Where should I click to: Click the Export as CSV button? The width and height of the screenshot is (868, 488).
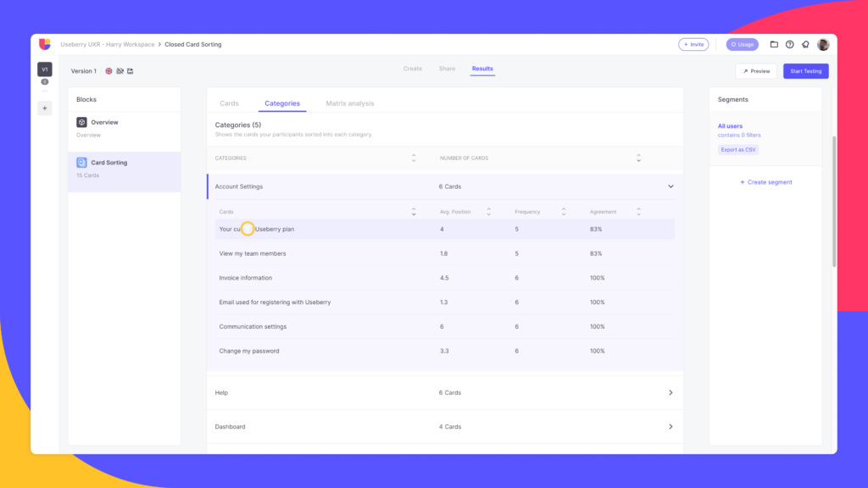(x=737, y=149)
